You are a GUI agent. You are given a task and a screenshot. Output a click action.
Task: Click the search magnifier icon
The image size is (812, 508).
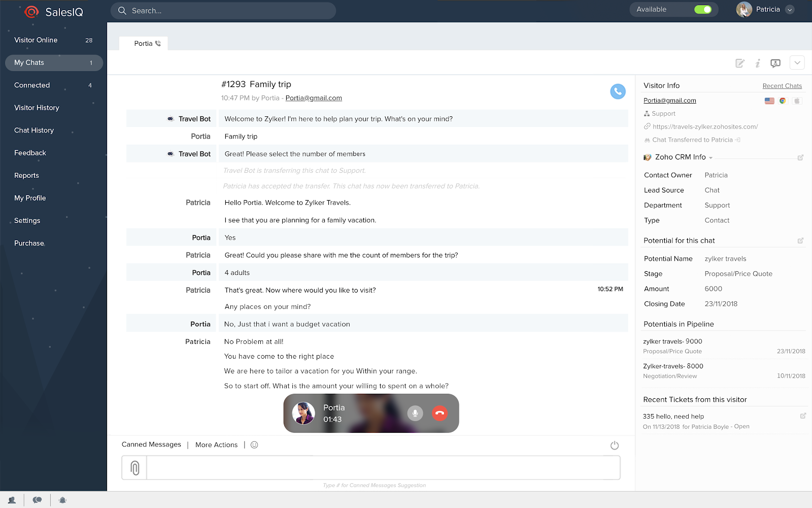click(122, 11)
